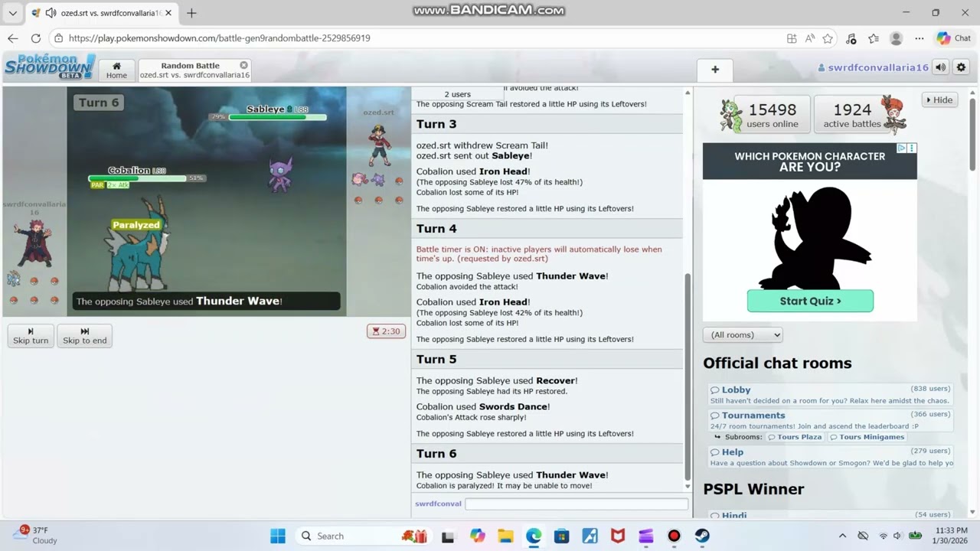Open Edge media control icon
The image size is (980, 551).
click(851, 38)
